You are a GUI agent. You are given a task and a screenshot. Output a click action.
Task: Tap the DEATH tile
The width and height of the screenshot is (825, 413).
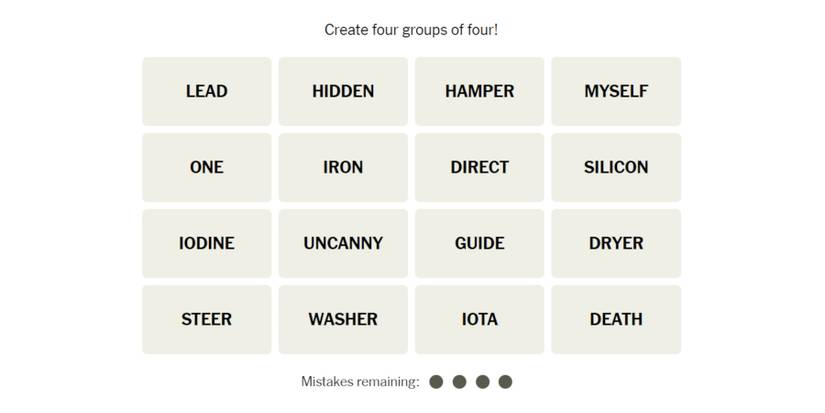pos(616,319)
